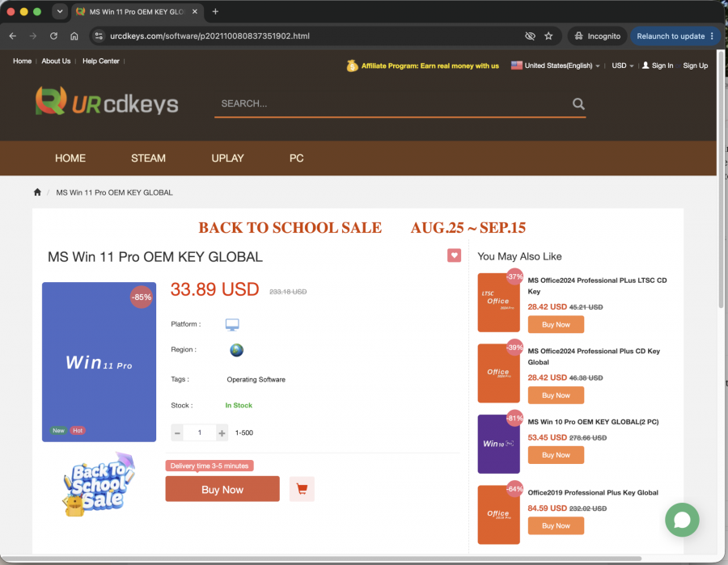
Task: Buy Now for MS Win 10 Pro OEM KEY
Action: coord(556,454)
